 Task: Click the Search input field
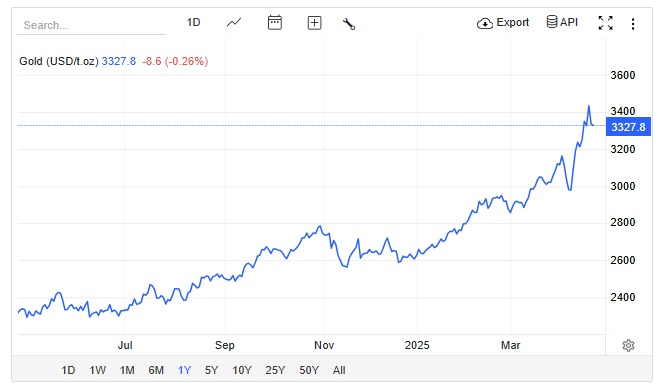click(x=91, y=25)
